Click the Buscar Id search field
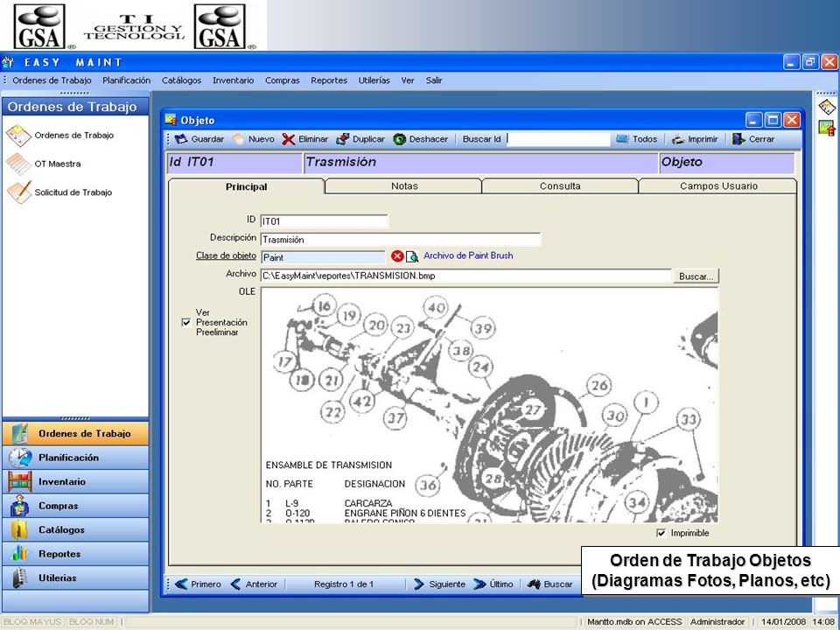Screen dimensions: 840x630 [558, 139]
